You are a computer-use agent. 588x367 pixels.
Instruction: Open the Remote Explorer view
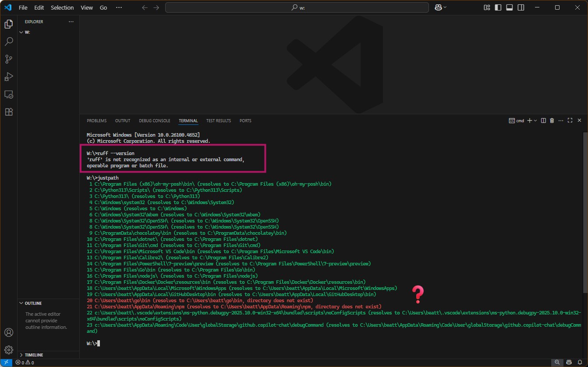click(9, 94)
